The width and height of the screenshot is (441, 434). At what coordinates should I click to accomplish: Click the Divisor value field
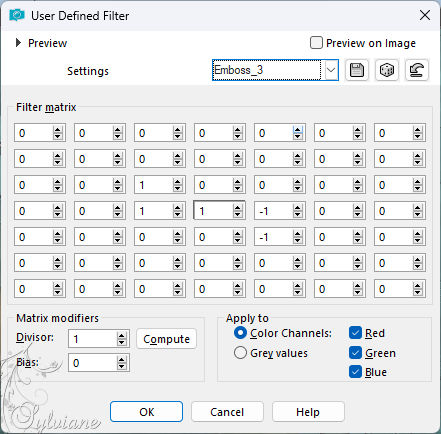(x=93, y=339)
